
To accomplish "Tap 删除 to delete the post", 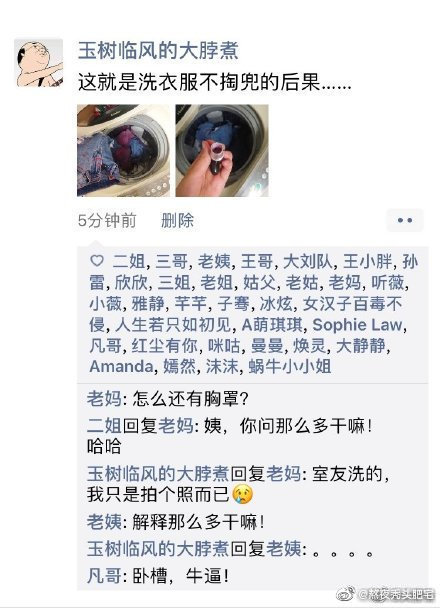I will (x=177, y=220).
